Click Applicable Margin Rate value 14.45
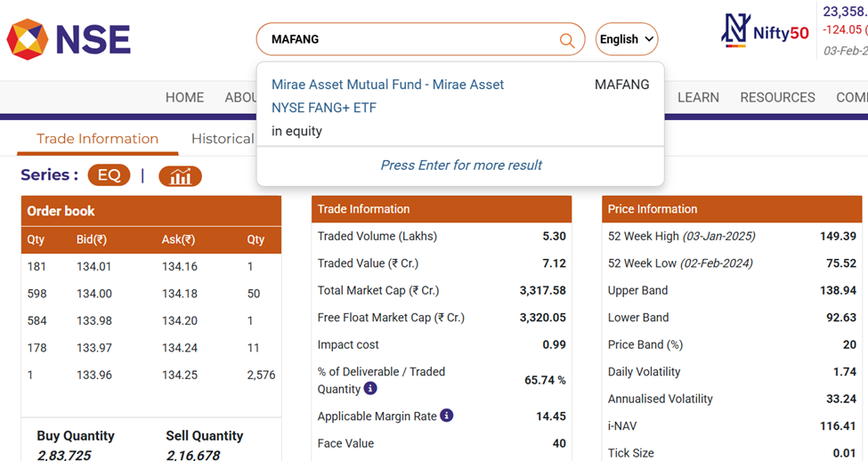This screenshot has height=461, width=868. (551, 417)
